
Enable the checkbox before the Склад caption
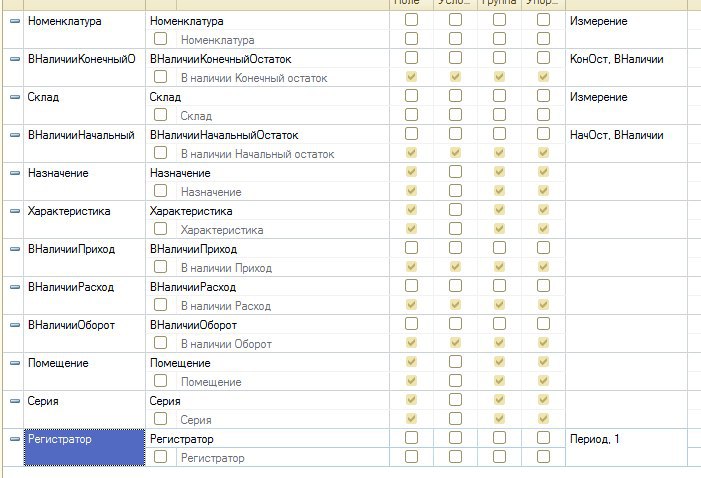coord(160,115)
